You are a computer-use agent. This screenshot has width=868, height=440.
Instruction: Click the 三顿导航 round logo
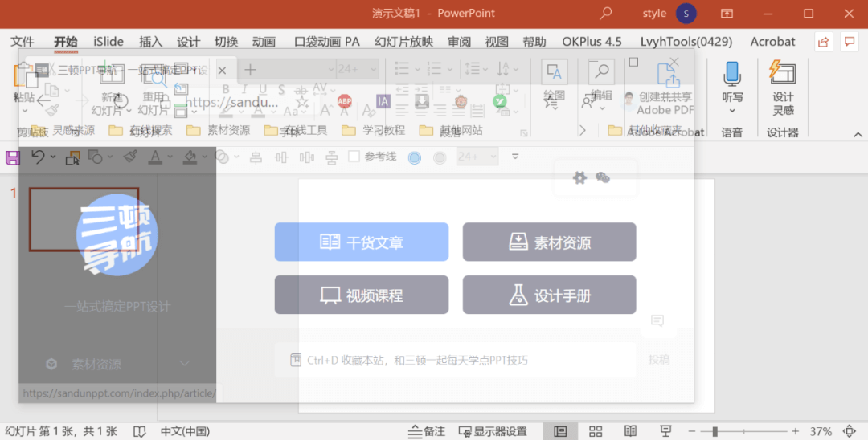[x=117, y=234]
